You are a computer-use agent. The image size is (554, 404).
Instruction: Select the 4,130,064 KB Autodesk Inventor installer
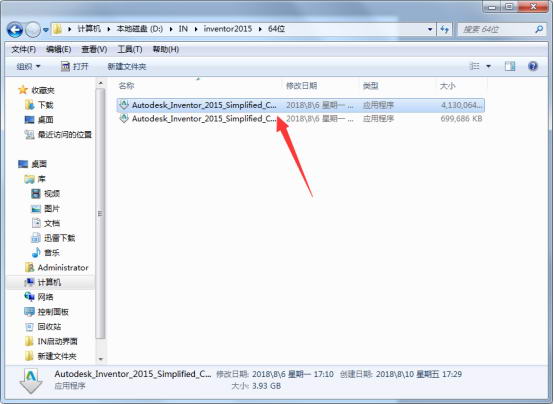(300, 105)
